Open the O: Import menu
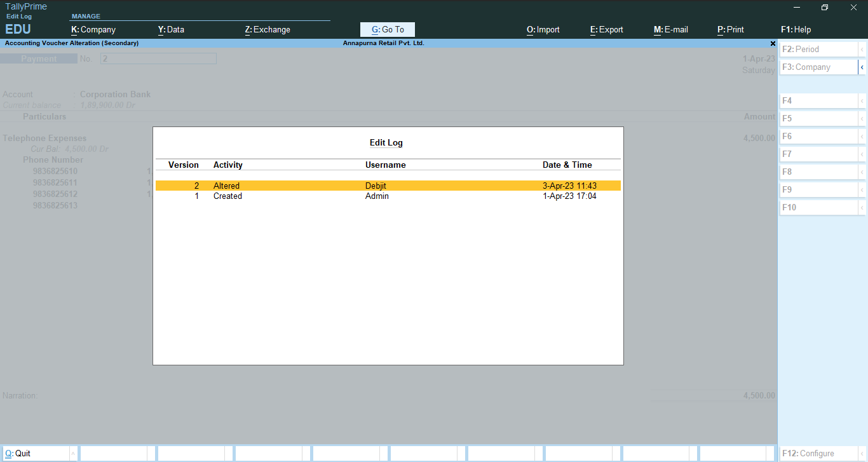The height and width of the screenshot is (462, 868). coord(543,29)
